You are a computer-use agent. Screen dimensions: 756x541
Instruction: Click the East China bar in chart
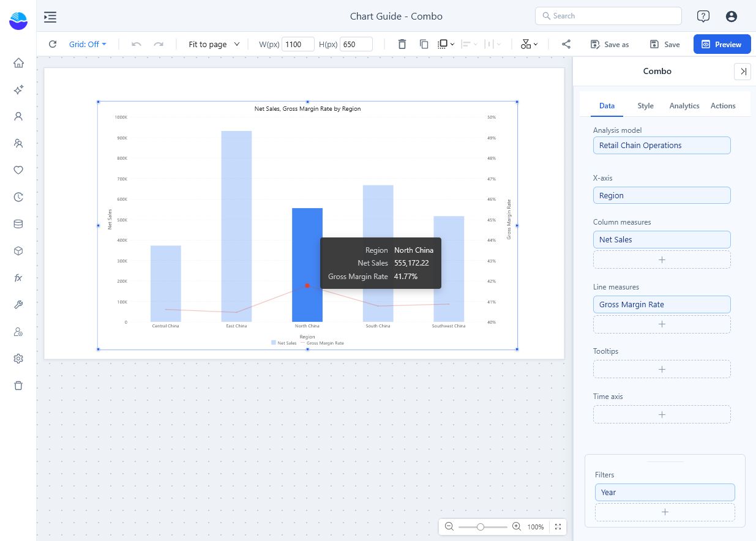pyautogui.click(x=236, y=226)
